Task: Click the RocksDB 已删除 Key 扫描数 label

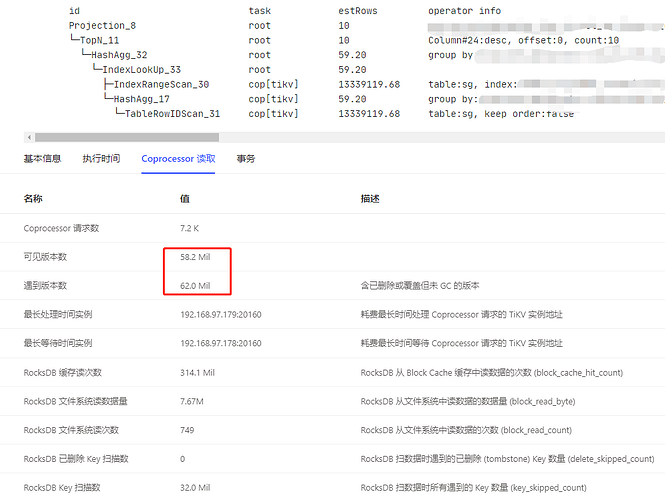Action: tap(76, 459)
